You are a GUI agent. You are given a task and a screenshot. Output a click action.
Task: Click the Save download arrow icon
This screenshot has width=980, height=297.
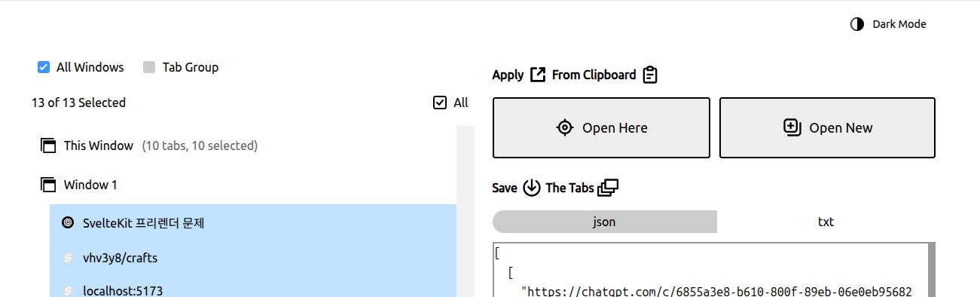coord(532,188)
